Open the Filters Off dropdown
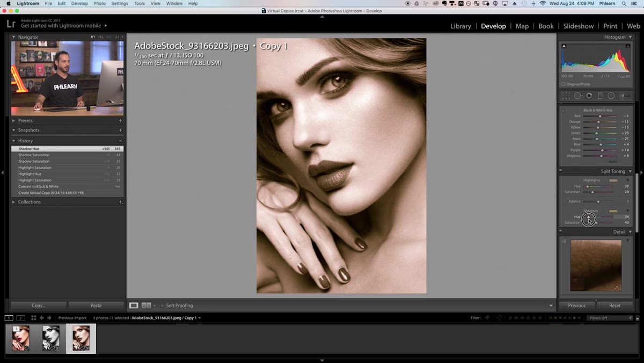The image size is (644, 363). pyautogui.click(x=611, y=318)
